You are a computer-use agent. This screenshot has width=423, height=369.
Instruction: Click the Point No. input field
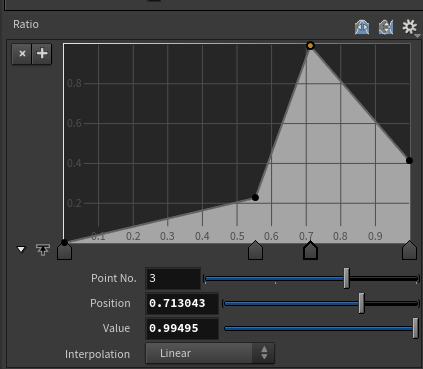pos(173,278)
